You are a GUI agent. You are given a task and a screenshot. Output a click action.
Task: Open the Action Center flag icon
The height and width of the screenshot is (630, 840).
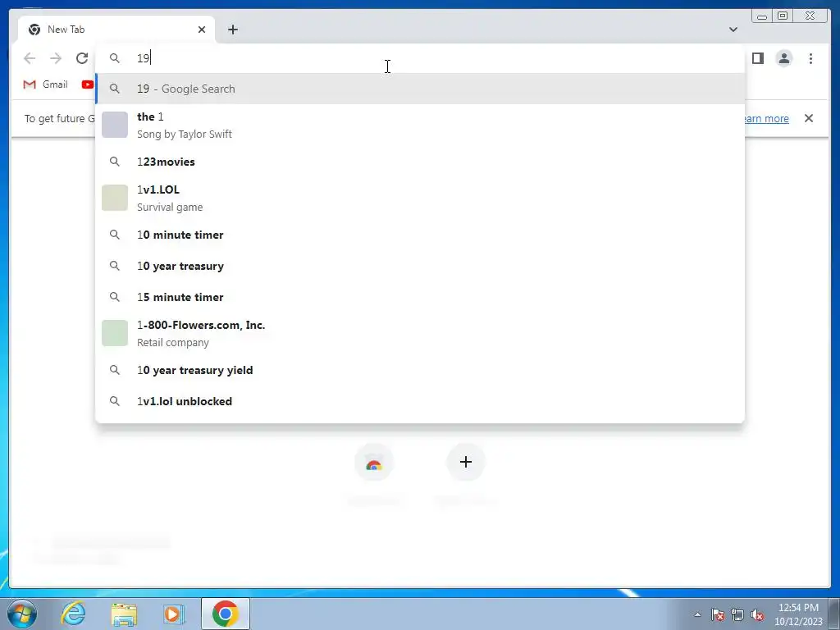[718, 614]
